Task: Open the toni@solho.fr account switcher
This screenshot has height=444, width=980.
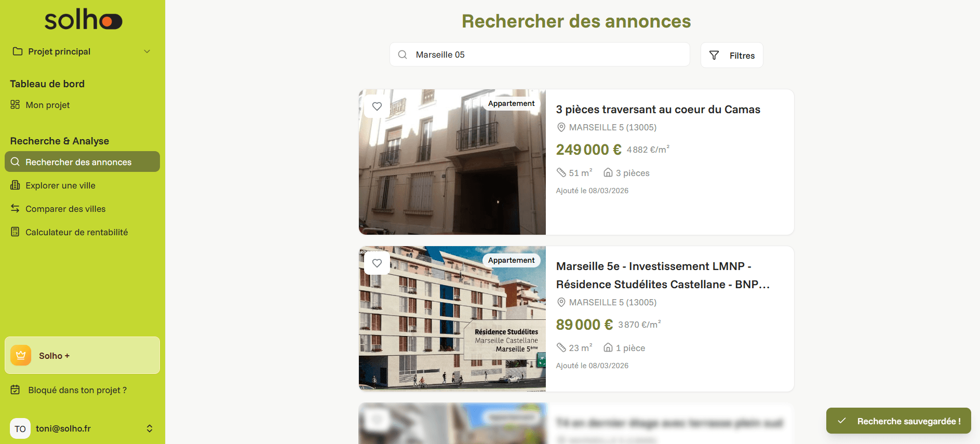Action: tap(150, 428)
